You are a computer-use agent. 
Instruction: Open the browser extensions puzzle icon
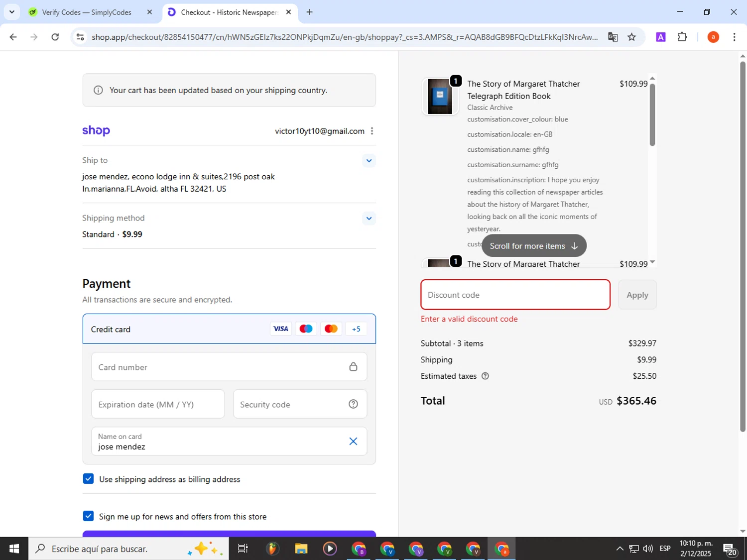click(x=682, y=37)
